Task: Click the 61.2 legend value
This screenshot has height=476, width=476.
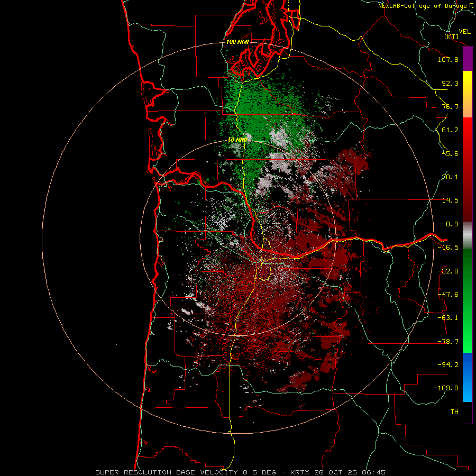Action: pos(450,130)
